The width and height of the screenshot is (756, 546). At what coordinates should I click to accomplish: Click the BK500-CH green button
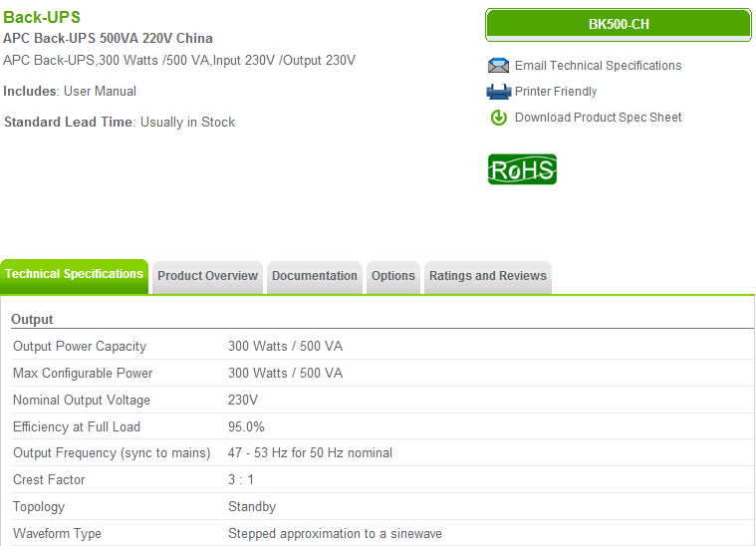(619, 24)
